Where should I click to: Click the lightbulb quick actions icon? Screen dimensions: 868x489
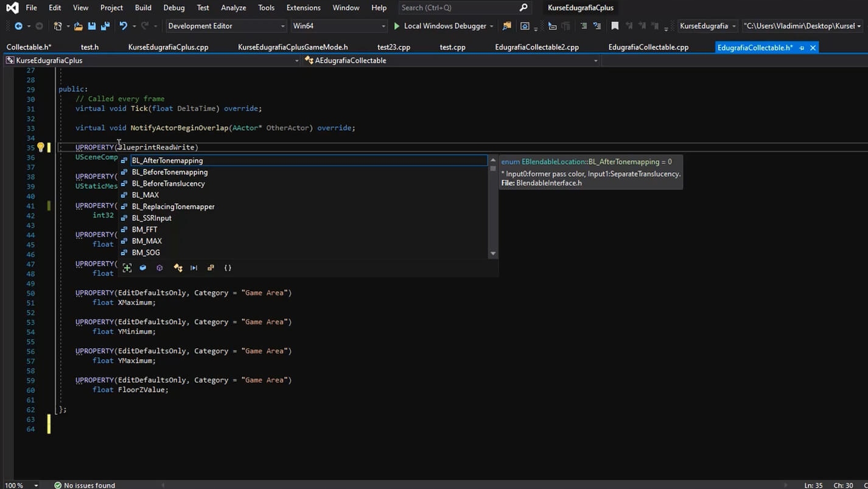point(40,147)
